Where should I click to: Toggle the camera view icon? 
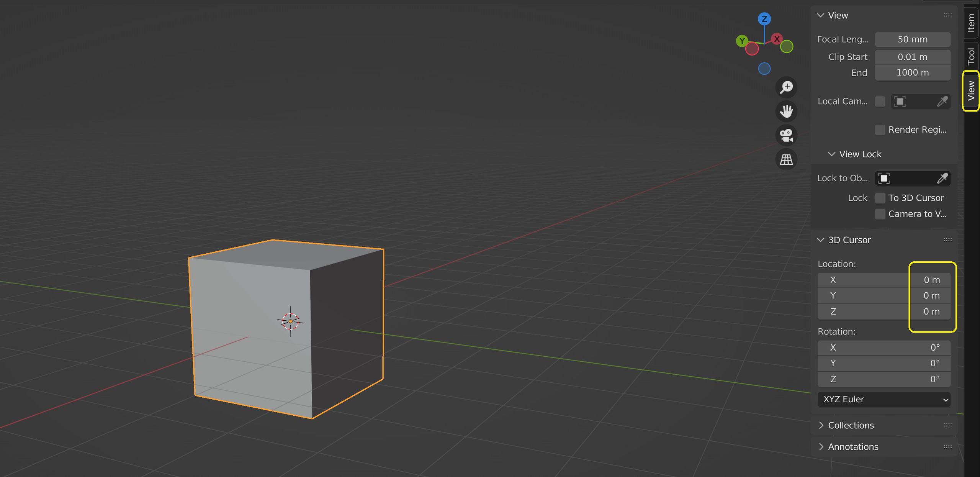(x=786, y=135)
